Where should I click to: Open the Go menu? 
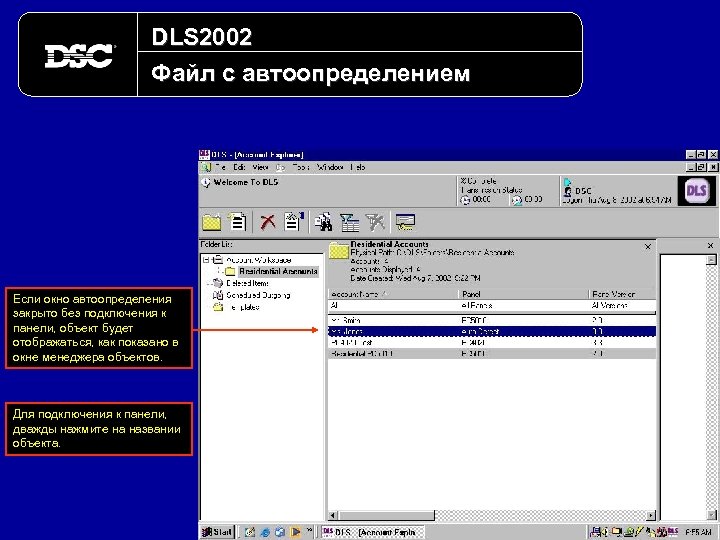click(x=280, y=167)
